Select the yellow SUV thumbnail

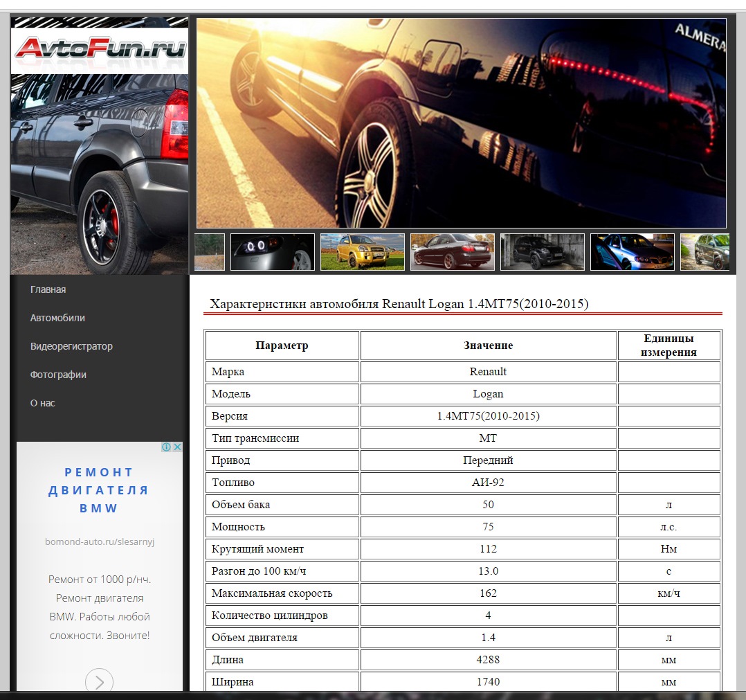[363, 252]
